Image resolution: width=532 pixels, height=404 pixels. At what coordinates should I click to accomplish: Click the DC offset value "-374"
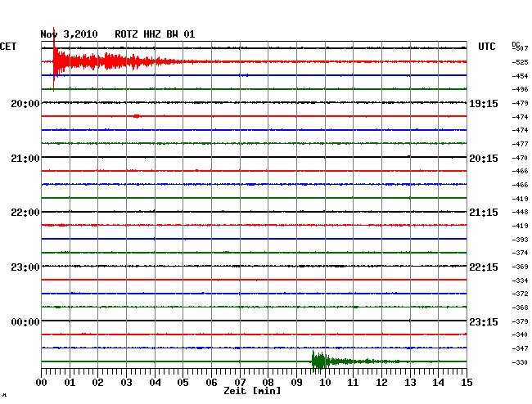tap(520, 253)
